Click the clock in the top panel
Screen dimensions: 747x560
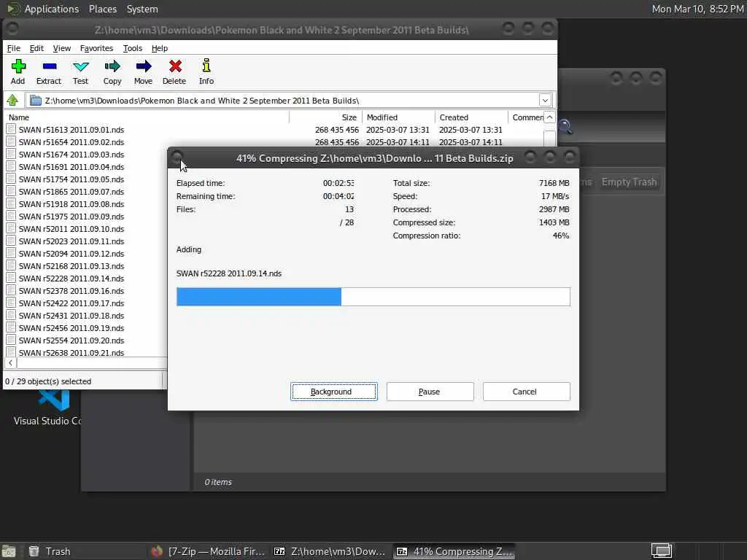697,9
